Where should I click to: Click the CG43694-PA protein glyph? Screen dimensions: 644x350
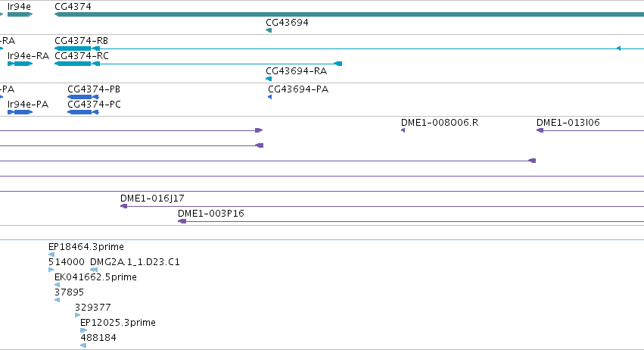[270, 97]
